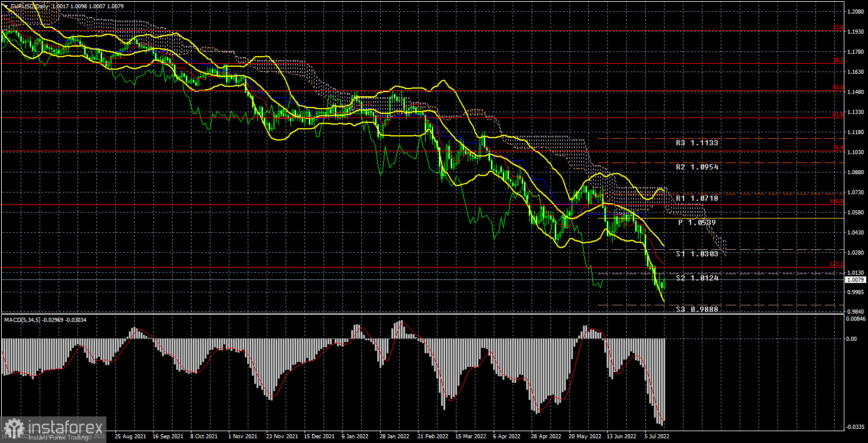Click the 21 Feb 2022 date label
The width and height of the screenshot is (868, 443).
tap(433, 437)
